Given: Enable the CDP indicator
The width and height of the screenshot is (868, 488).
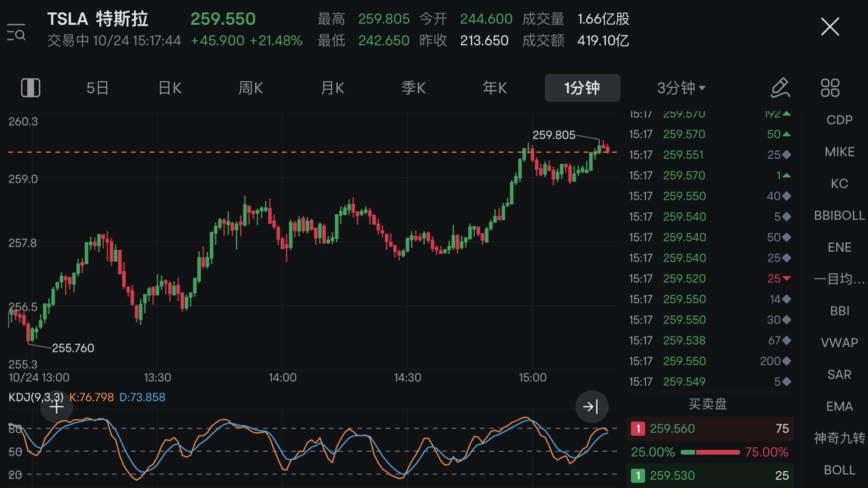Looking at the screenshot, I should tap(839, 120).
